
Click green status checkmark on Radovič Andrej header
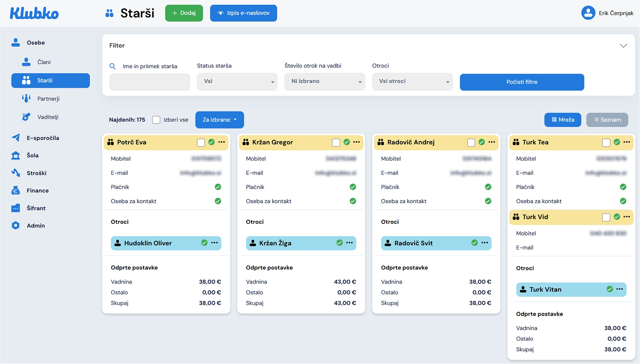482,142
